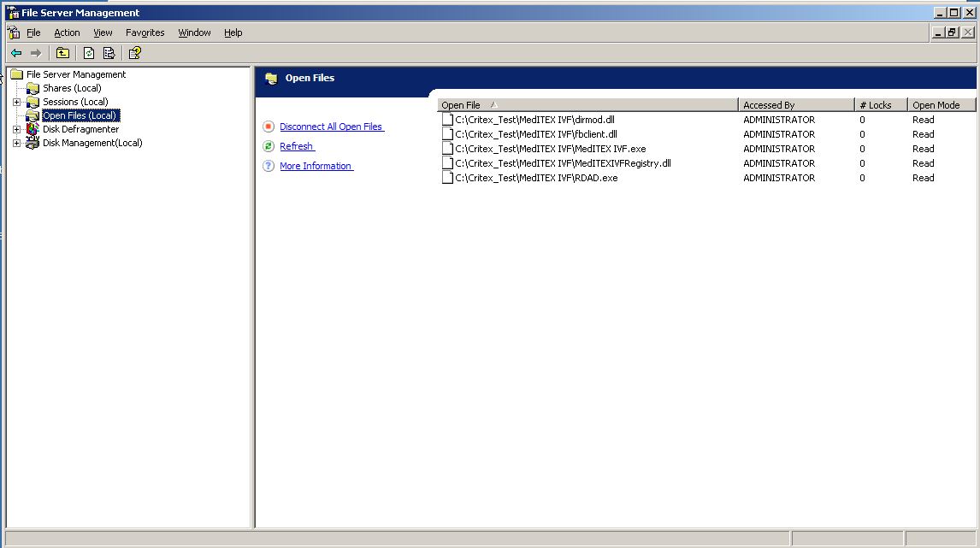
Task: Click the Disk Management drive icon
Action: click(32, 143)
